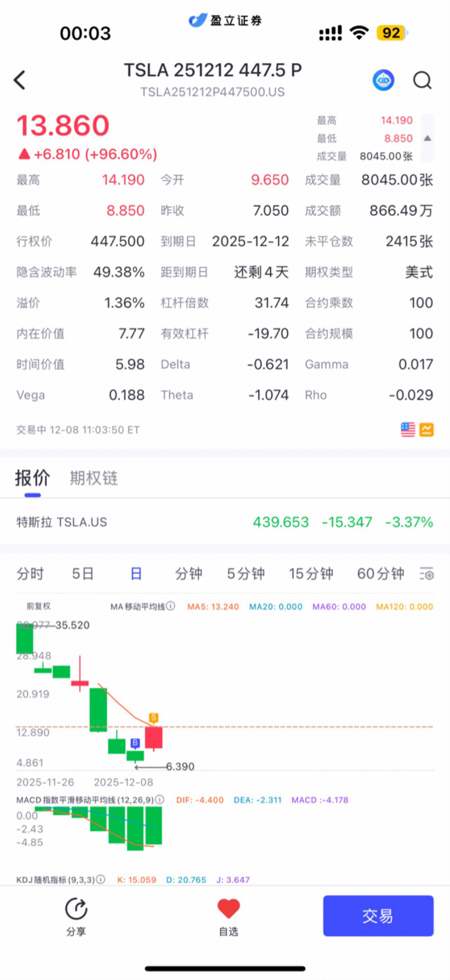
Task: Tap the KDJ indicator info icon
Action: (101, 879)
